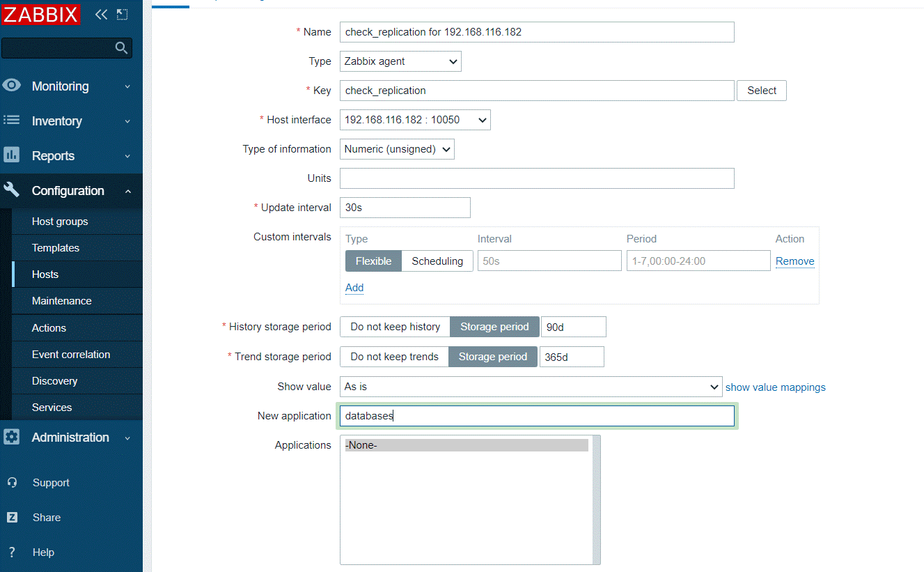924x572 pixels.
Task: Open Actions in Configuration menu
Action: click(x=77, y=328)
